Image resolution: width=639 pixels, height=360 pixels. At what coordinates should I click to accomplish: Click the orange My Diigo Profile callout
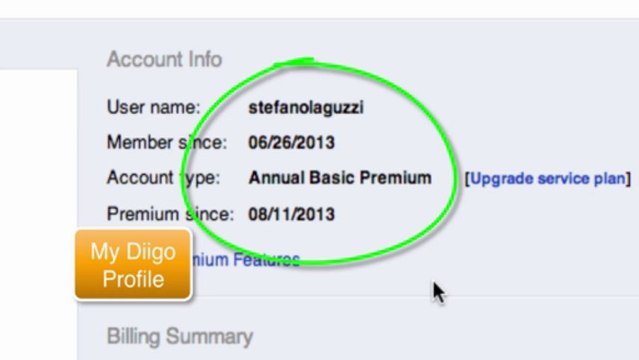point(133,265)
